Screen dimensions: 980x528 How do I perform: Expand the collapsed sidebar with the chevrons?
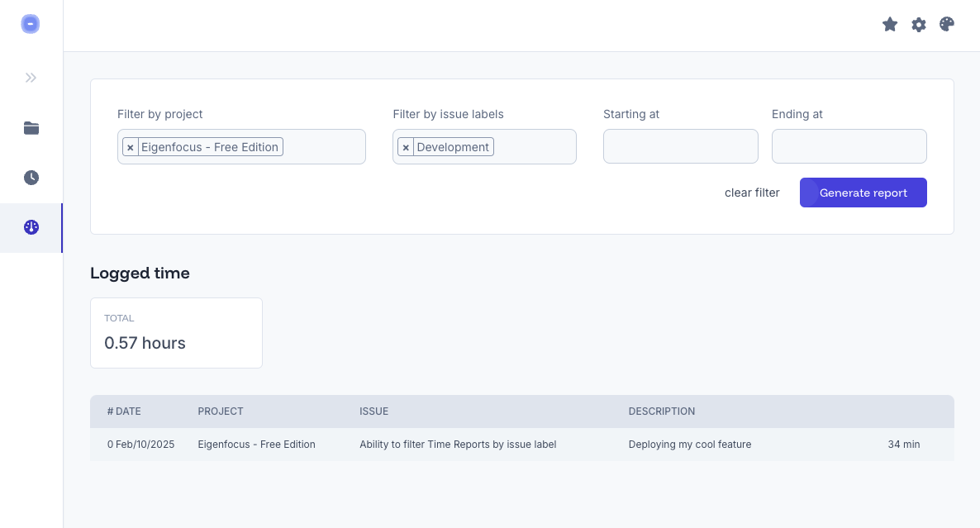pyautogui.click(x=31, y=77)
